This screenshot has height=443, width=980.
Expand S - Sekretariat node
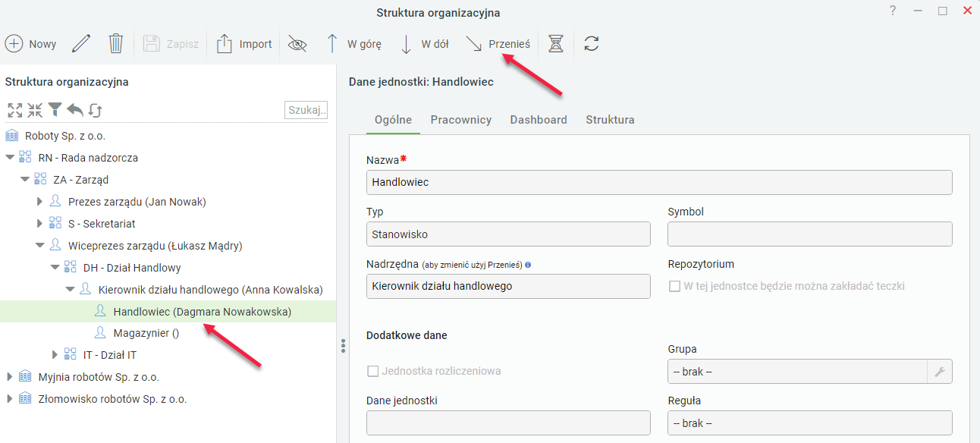(40, 224)
